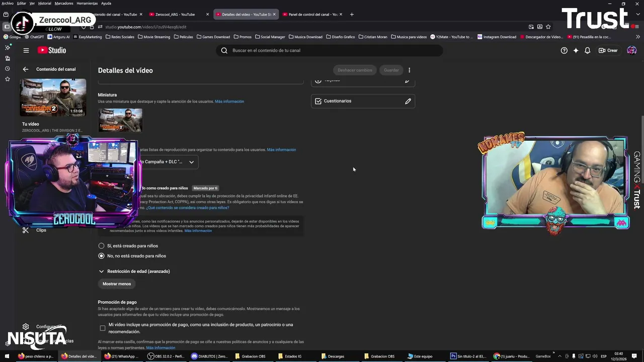
Task: Click the YouTube Studio logo
Action: click(52, 50)
